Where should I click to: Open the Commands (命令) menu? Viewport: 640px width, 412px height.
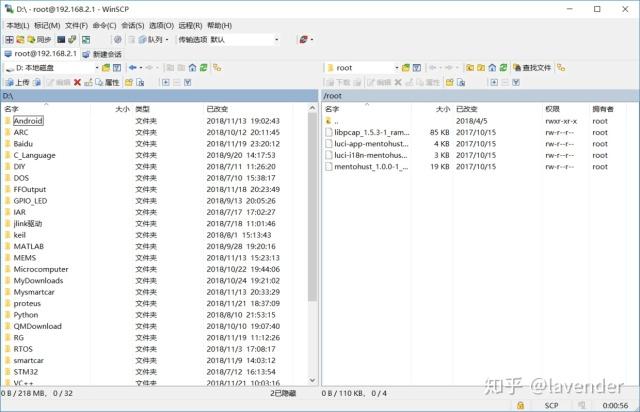104,25
